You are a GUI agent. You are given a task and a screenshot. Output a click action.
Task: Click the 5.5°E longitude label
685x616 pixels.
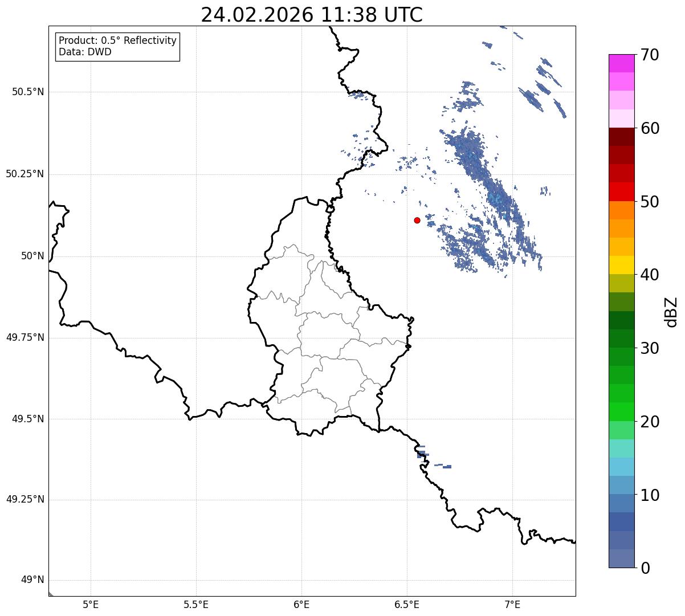pyautogui.click(x=196, y=604)
